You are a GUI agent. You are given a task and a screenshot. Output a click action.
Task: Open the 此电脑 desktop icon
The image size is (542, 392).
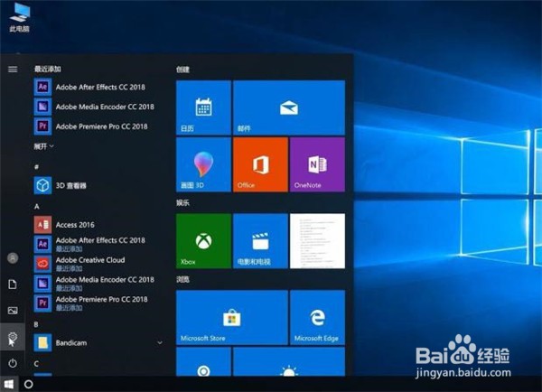click(20, 17)
